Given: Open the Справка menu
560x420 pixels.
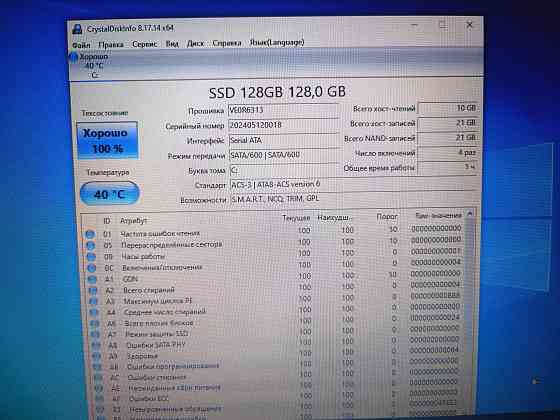Looking at the screenshot, I should (x=227, y=43).
